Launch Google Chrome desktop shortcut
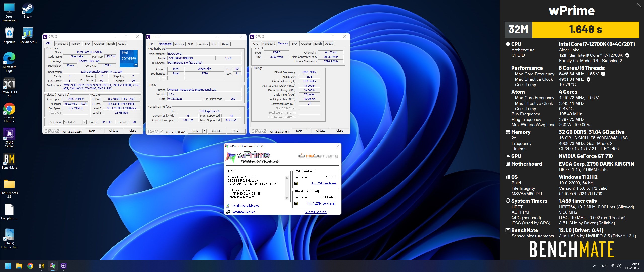Screen dimensions: 644x272 click(x=9, y=113)
